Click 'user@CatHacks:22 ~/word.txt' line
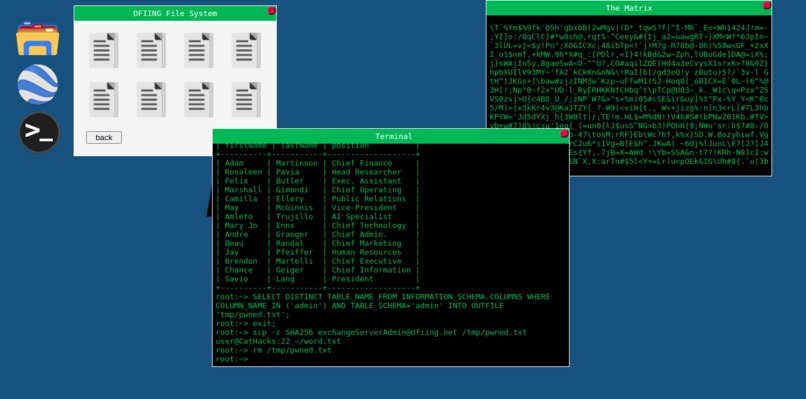The image size is (806, 399). (x=278, y=341)
